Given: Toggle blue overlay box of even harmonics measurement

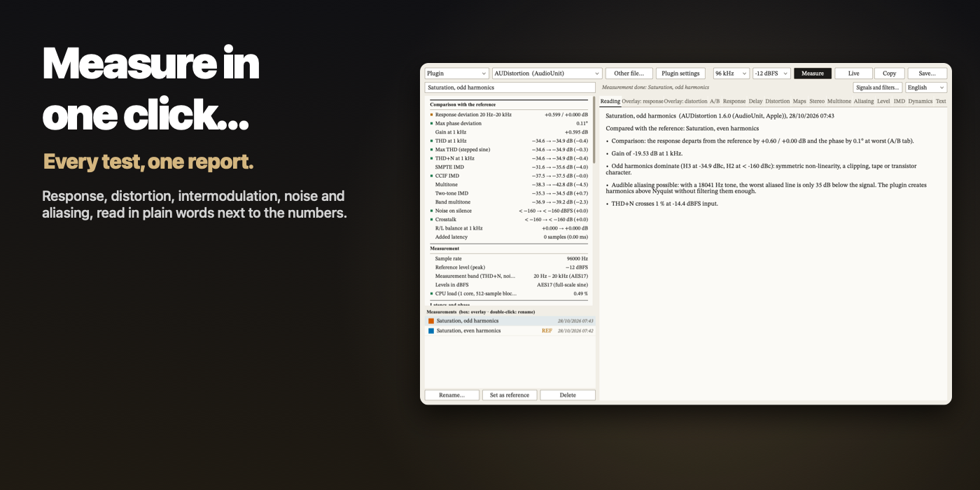Looking at the screenshot, I should point(431,331).
